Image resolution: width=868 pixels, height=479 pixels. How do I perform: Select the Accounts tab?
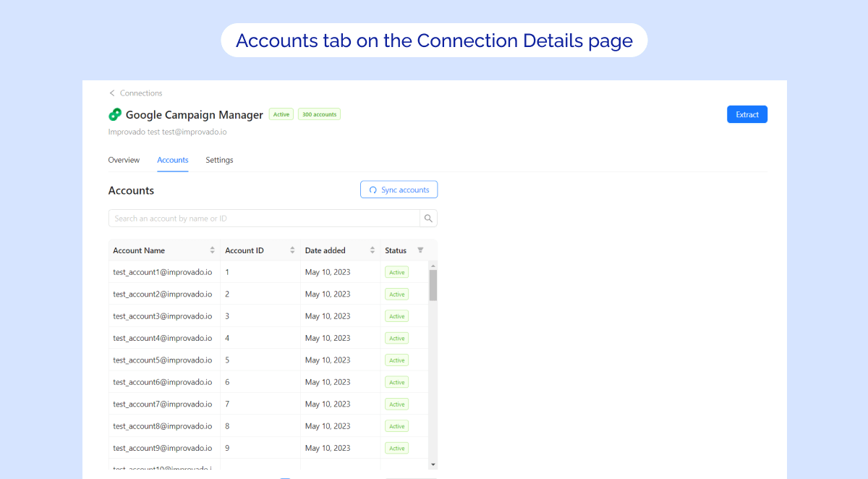173,160
